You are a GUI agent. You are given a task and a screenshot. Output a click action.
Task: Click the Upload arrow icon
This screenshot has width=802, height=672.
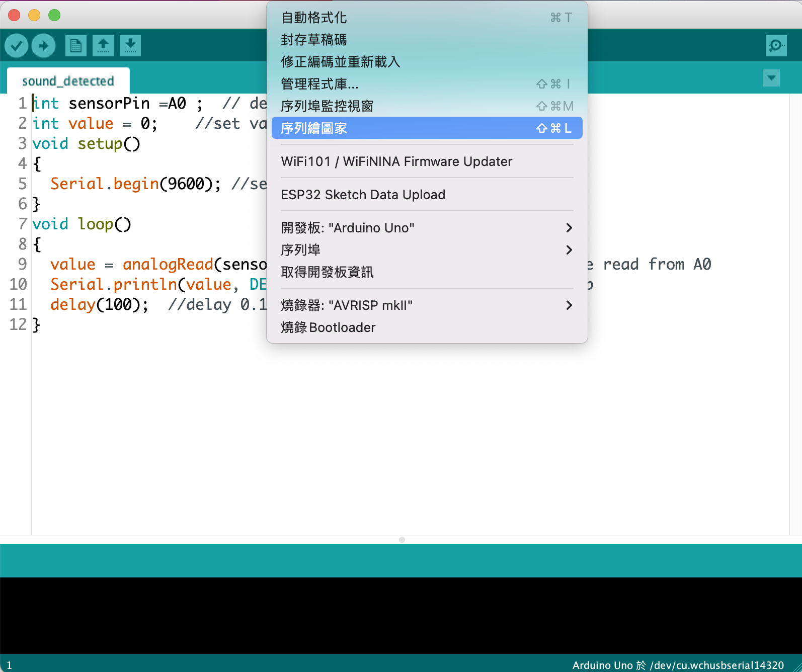click(44, 46)
